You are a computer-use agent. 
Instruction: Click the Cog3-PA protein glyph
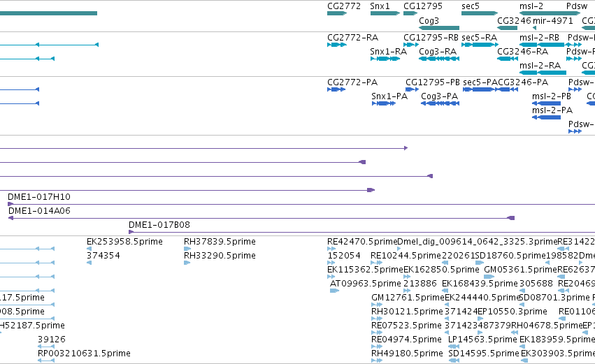pos(440,103)
